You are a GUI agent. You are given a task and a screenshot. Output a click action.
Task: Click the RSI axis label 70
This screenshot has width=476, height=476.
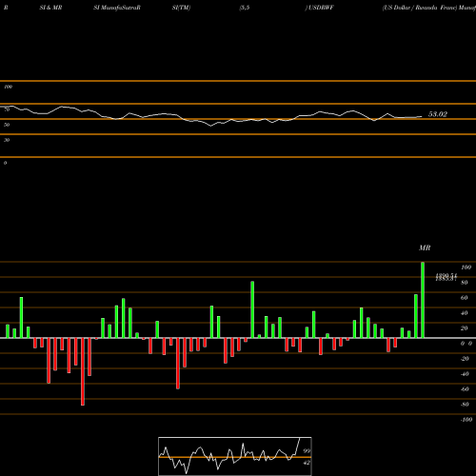click(x=7, y=109)
